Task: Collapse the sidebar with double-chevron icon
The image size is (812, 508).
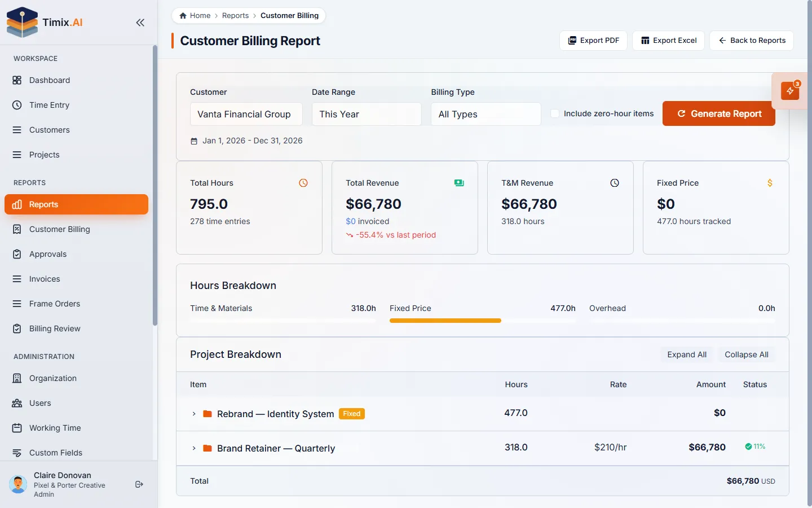Action: [140, 23]
